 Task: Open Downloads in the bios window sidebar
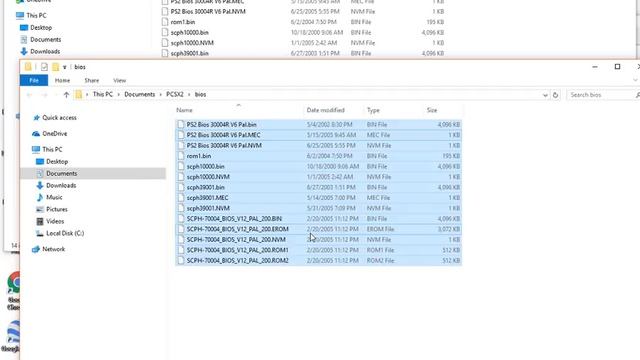point(60,185)
